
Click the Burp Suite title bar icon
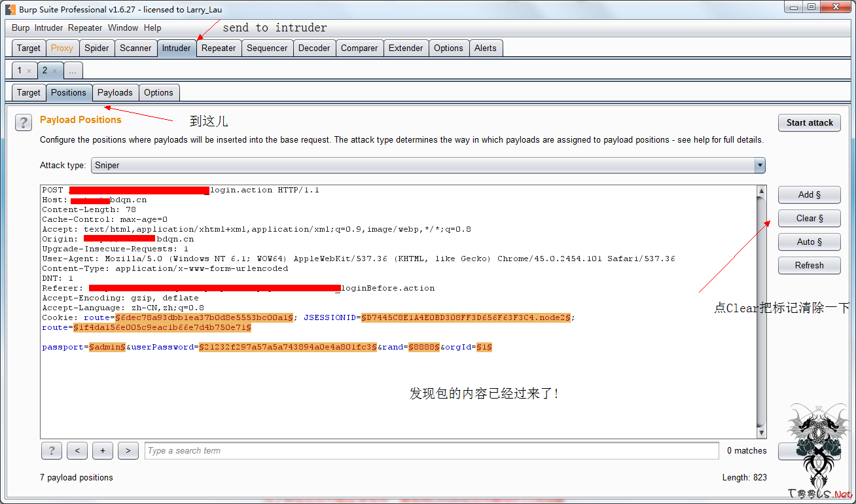(10, 9)
